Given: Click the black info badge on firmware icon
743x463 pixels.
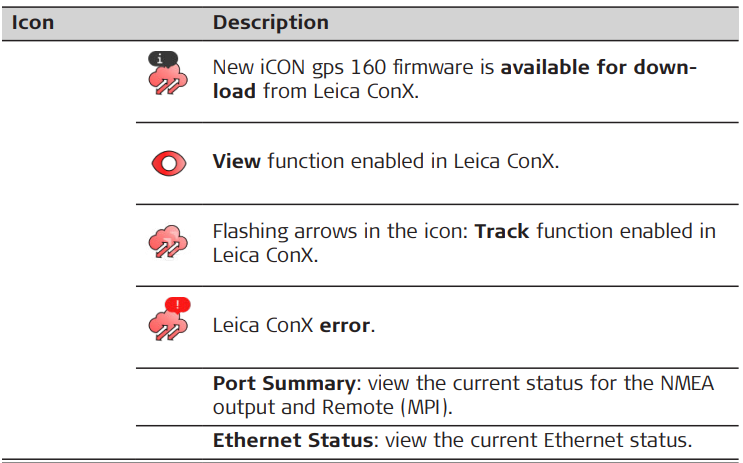Looking at the screenshot, I should tap(162, 58).
